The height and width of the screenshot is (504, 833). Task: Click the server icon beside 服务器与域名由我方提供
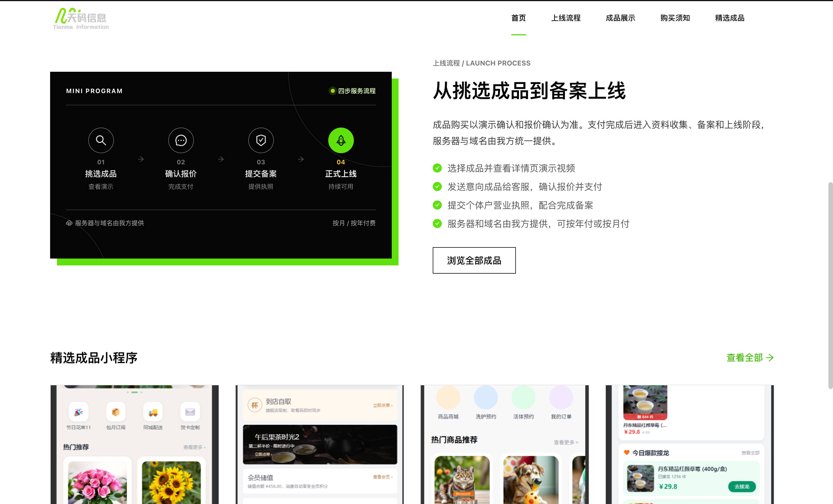(69, 223)
